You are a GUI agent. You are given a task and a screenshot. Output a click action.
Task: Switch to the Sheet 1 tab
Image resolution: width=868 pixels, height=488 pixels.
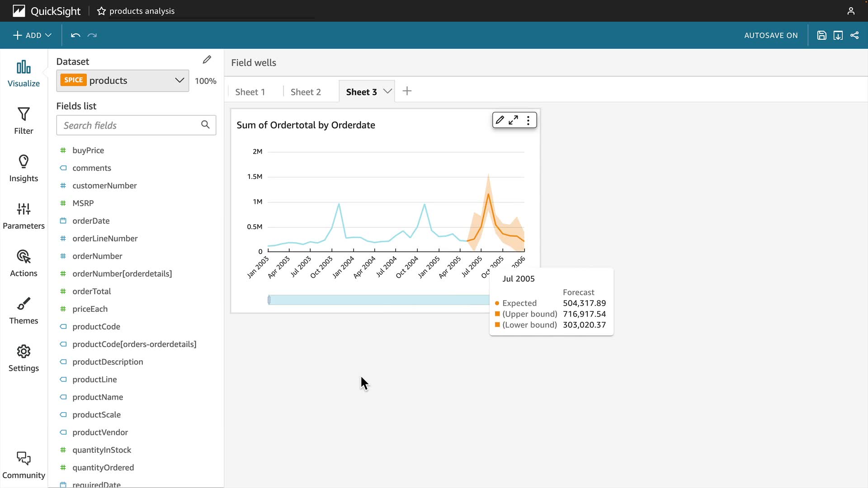(250, 92)
